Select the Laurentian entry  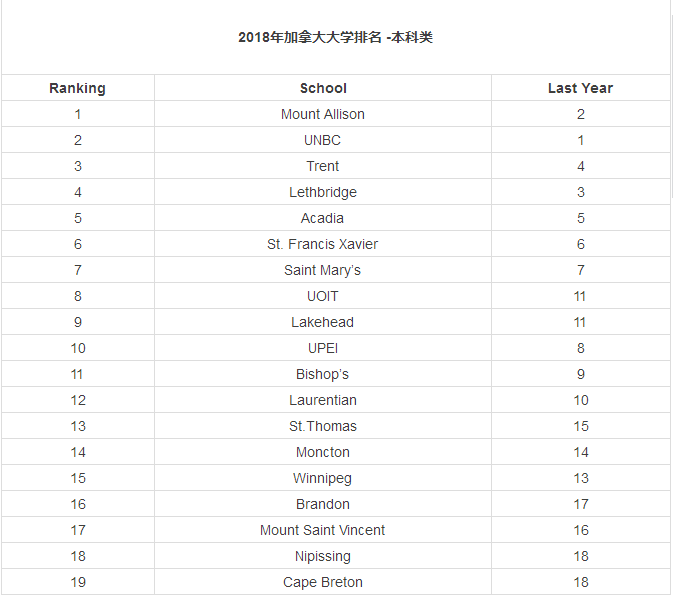tap(323, 400)
